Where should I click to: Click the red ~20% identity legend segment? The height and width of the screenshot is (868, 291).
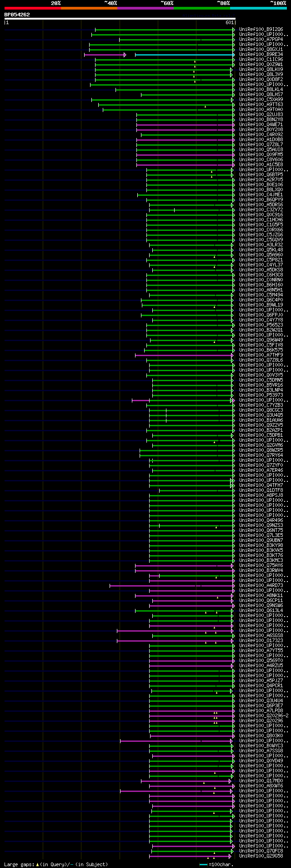pyautogui.click(x=33, y=8)
